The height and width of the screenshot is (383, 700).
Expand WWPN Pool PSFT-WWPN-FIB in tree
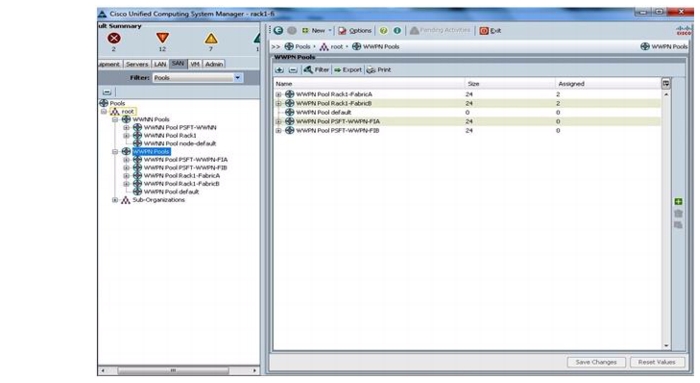click(126, 168)
